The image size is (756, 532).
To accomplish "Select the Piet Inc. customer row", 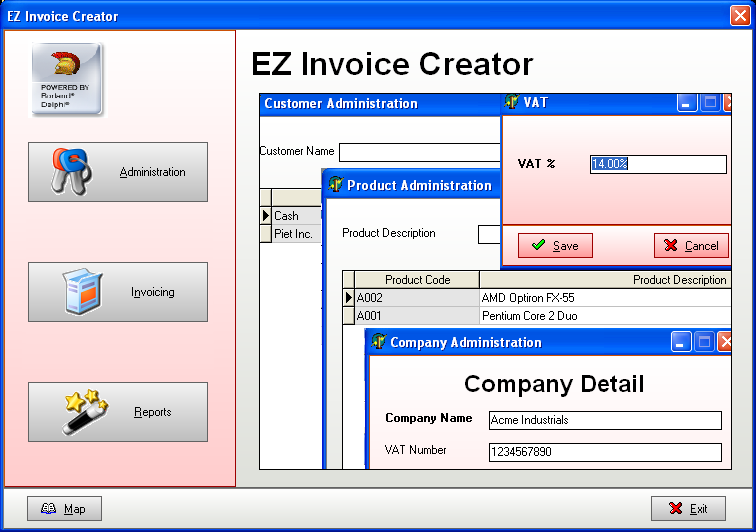I will (293, 234).
